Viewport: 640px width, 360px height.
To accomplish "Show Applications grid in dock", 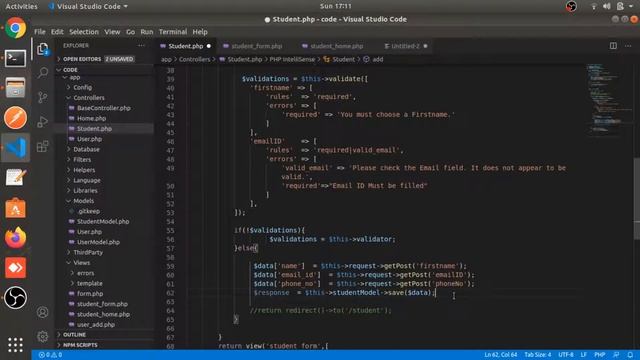I will point(16,345).
